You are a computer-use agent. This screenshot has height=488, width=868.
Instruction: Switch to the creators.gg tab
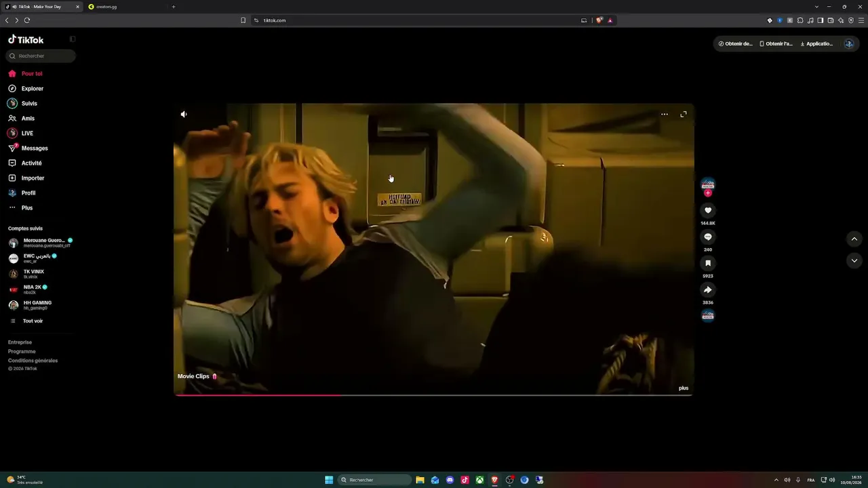tap(125, 7)
